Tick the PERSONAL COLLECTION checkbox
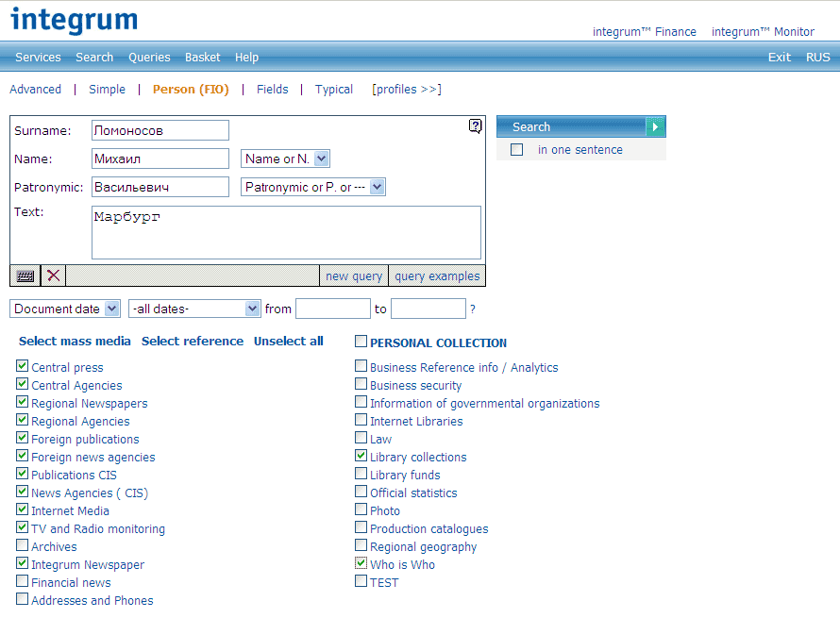Viewport: 840px width, 618px height. click(361, 342)
